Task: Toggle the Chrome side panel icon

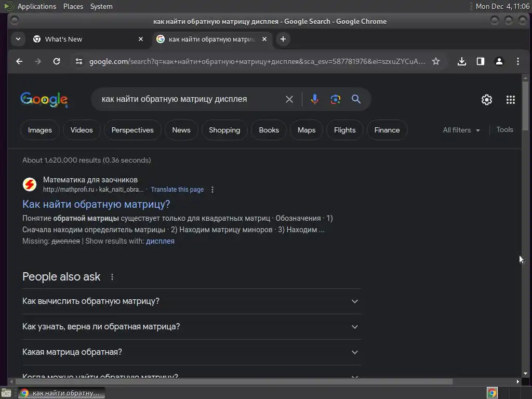Action: click(x=480, y=61)
